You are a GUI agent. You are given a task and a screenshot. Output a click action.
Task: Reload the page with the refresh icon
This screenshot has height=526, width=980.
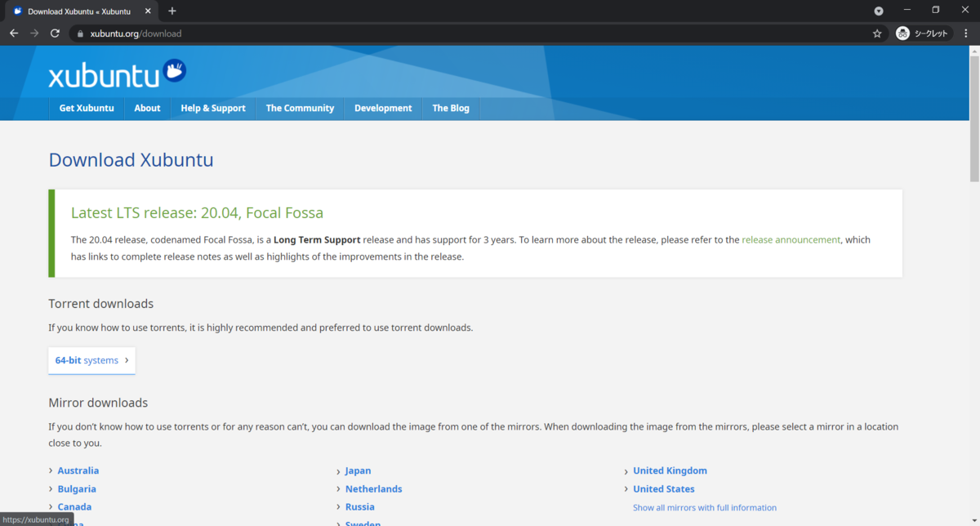click(x=55, y=33)
